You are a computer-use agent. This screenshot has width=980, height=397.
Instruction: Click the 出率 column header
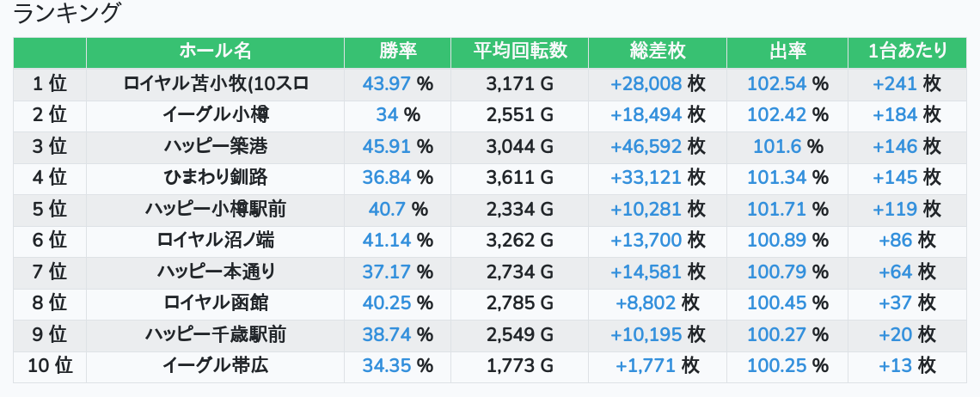click(x=787, y=52)
